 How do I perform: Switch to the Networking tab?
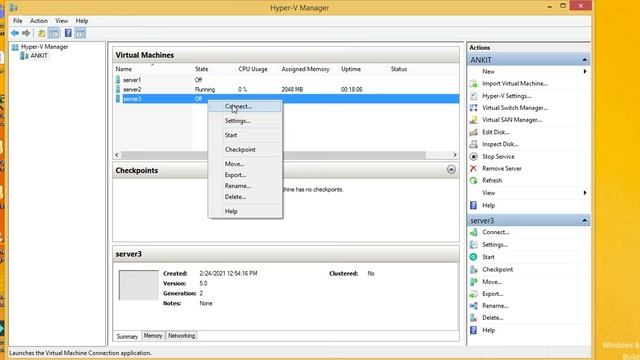182,336
